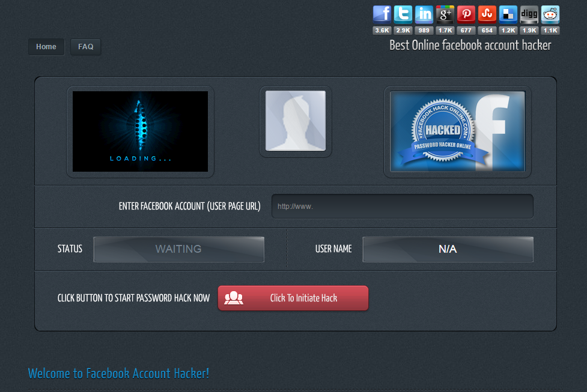This screenshot has width=587, height=392.
Task: Click the Click To Initiate Hack button
Action: tap(293, 298)
